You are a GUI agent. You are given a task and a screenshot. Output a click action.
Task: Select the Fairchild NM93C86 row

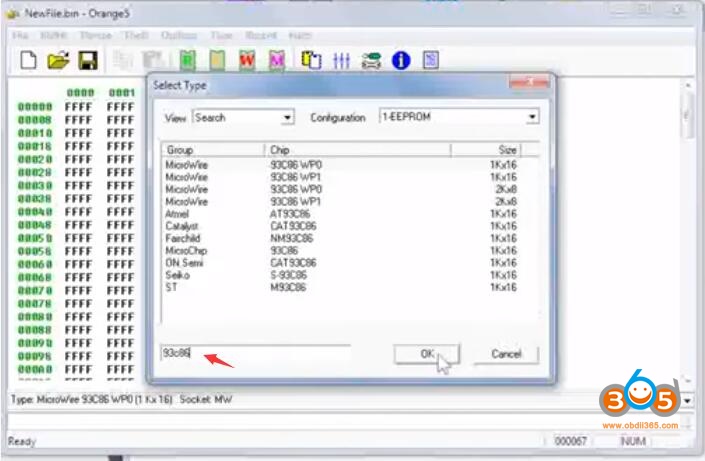342,238
